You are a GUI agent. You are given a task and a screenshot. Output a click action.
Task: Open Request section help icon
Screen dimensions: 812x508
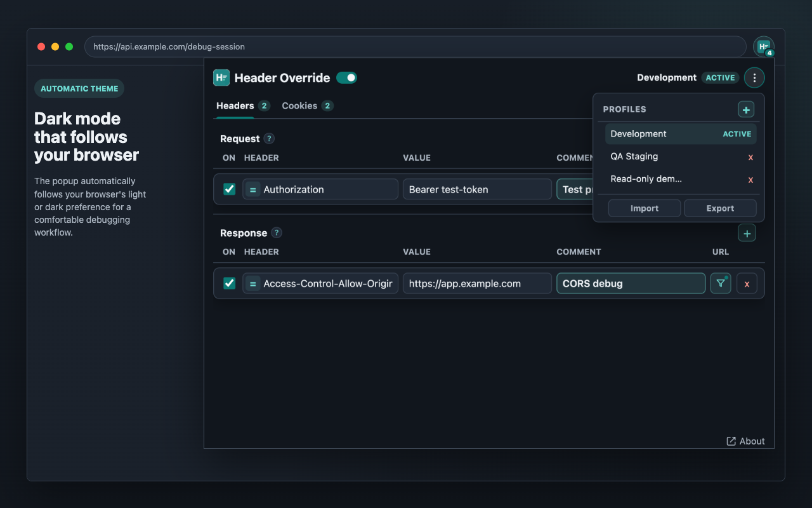point(269,138)
